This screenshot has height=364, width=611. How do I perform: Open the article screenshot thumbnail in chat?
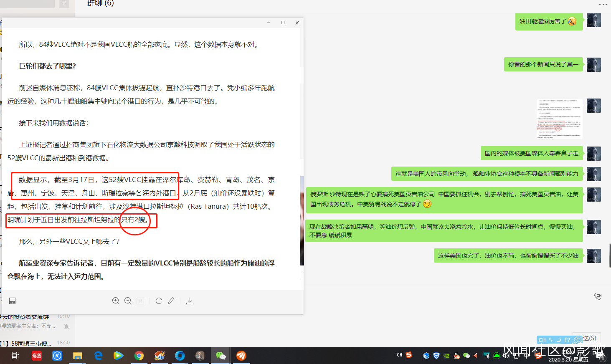click(559, 119)
